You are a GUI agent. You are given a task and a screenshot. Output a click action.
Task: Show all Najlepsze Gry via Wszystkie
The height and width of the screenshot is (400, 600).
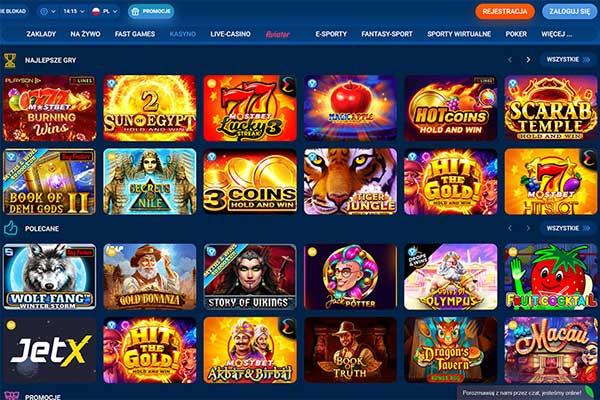coord(568,60)
